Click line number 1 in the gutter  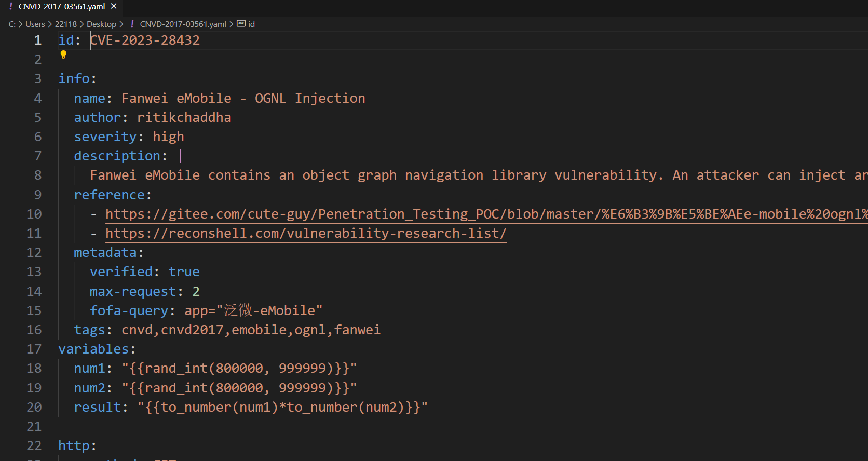38,40
